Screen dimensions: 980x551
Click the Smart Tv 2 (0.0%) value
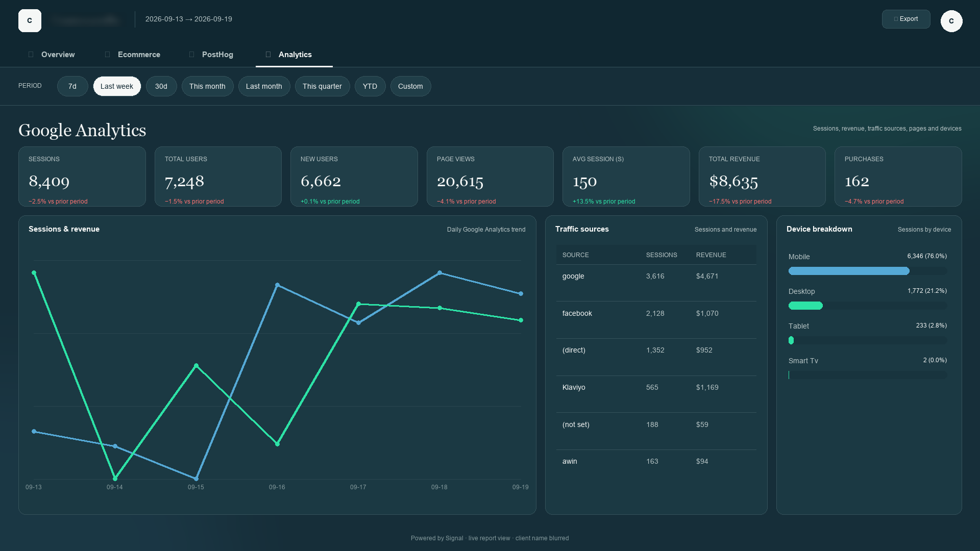click(935, 360)
